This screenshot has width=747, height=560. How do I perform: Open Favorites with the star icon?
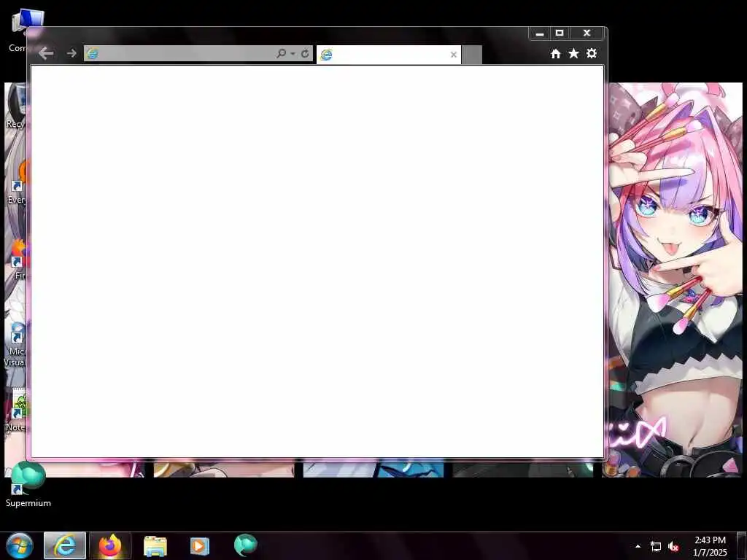pyautogui.click(x=573, y=53)
